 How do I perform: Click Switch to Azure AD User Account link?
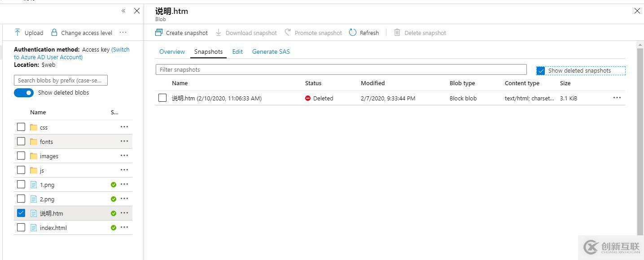coord(72,53)
